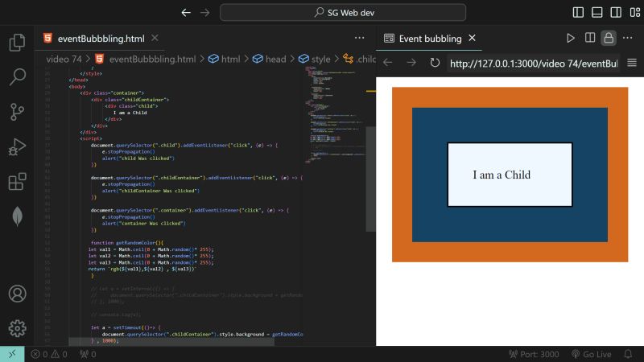Toggle the lock group icon
The width and height of the screenshot is (644, 362).
pyautogui.click(x=609, y=38)
